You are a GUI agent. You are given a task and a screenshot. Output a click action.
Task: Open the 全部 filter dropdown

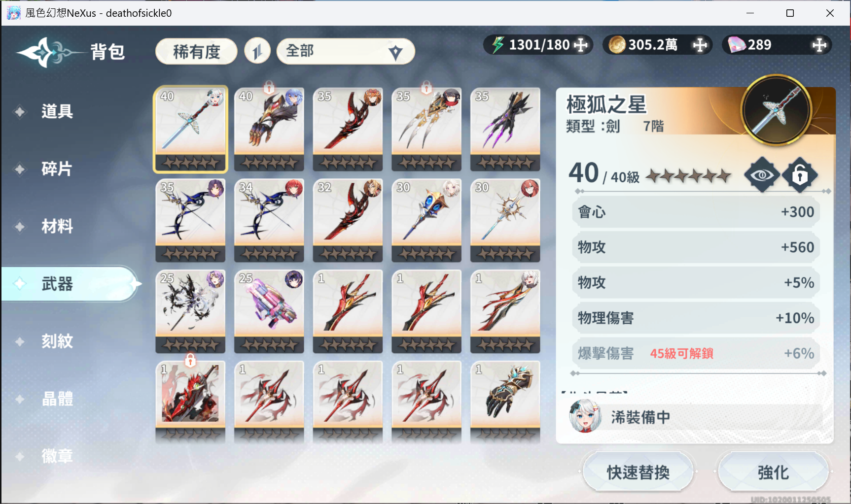(x=346, y=51)
